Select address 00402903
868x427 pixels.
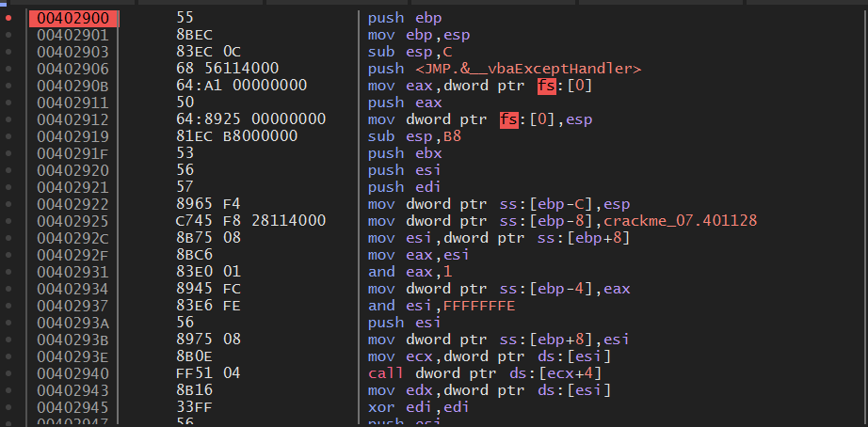pyautogui.click(x=73, y=52)
